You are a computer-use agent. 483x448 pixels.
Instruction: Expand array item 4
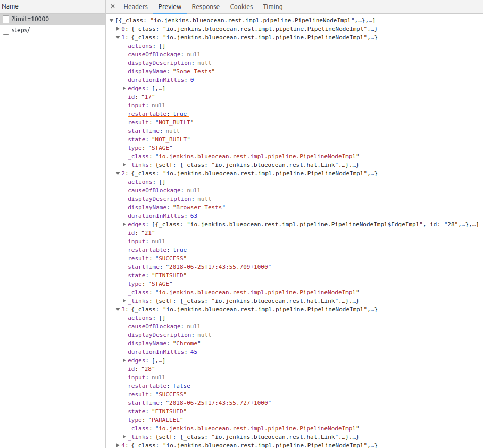(x=118, y=445)
